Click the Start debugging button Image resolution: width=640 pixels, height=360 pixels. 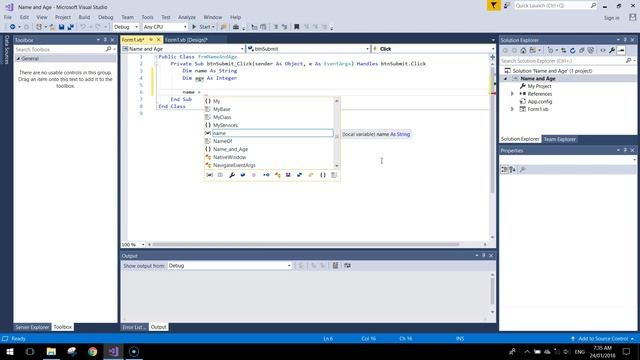tap(203, 27)
